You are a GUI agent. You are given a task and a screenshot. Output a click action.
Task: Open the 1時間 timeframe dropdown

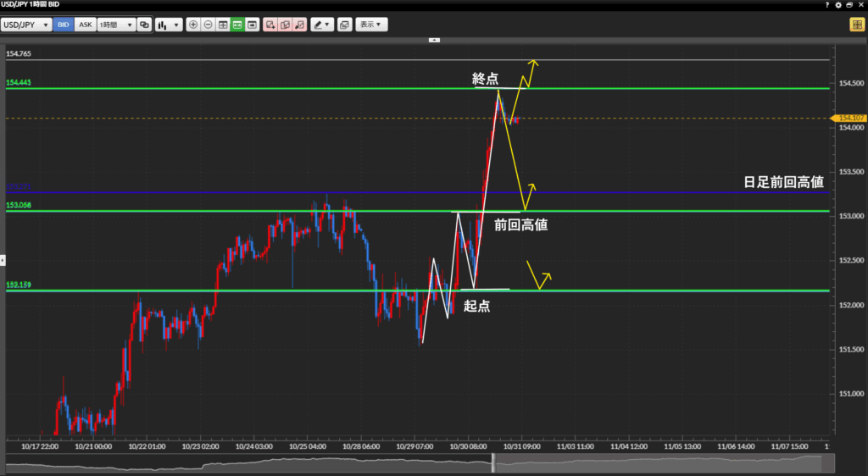pyautogui.click(x=116, y=25)
